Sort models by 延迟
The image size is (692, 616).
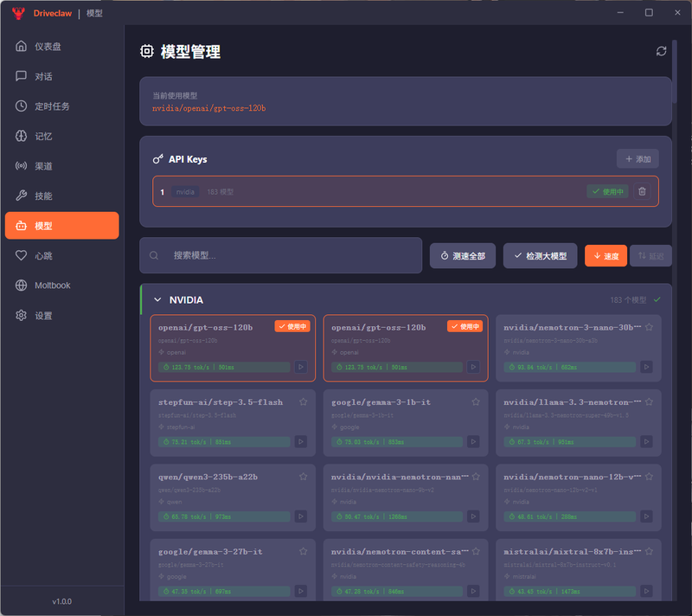(650, 256)
